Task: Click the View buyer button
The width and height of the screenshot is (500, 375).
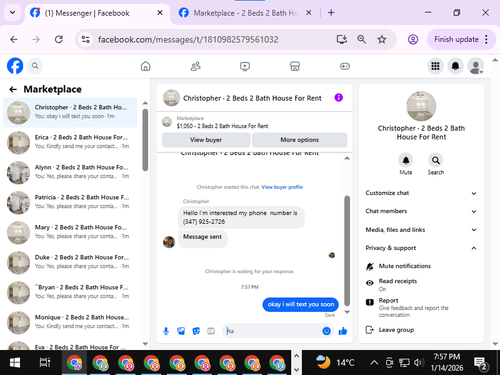Action: point(206,140)
